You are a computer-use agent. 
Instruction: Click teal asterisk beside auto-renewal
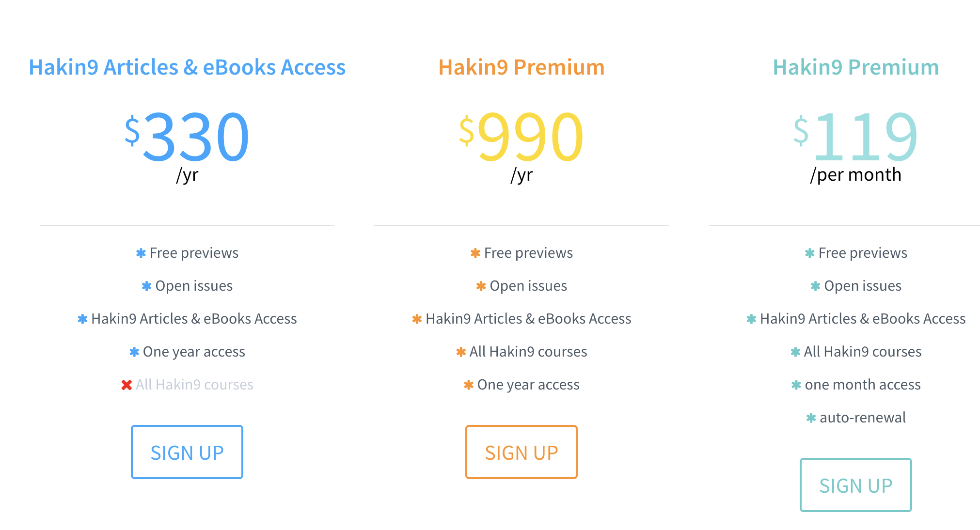811,418
